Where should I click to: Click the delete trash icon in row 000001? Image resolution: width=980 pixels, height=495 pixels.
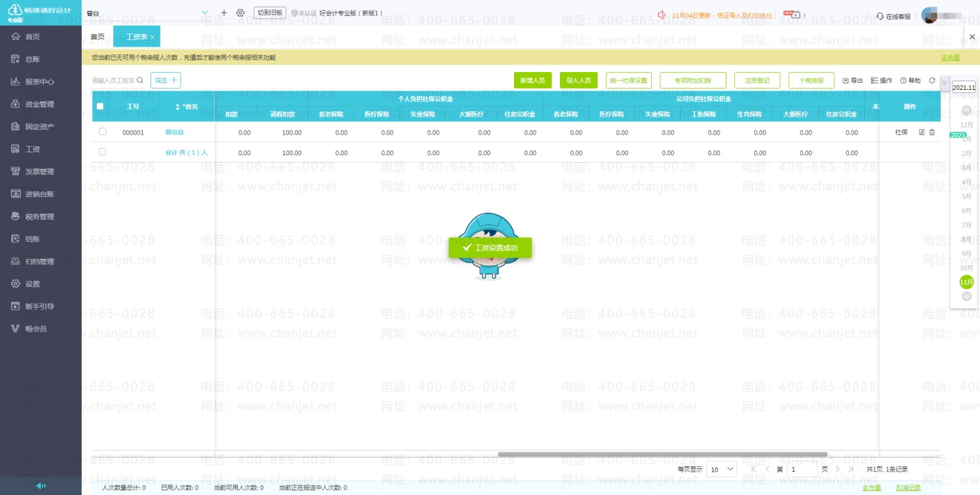pyautogui.click(x=932, y=133)
